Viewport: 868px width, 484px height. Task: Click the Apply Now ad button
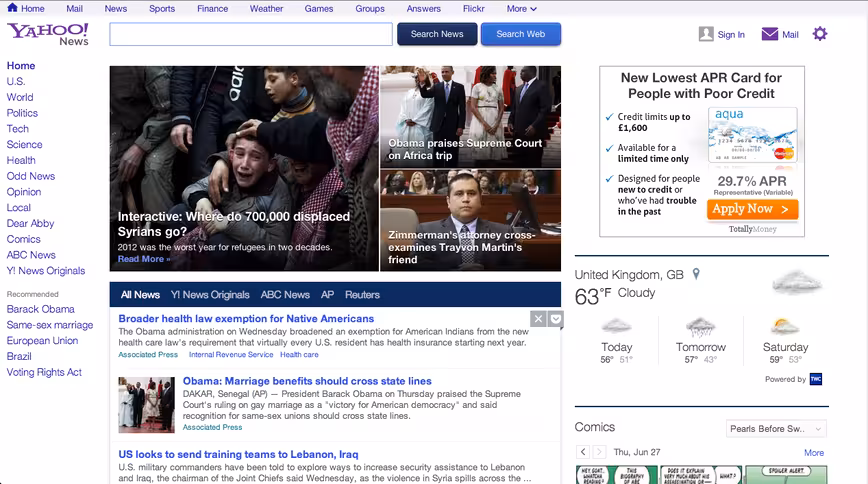pyautogui.click(x=752, y=209)
